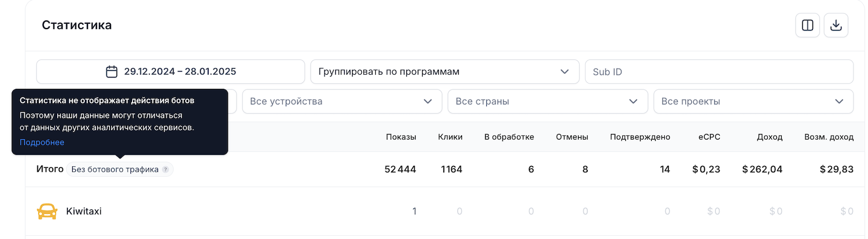Focus the Sub ID input field
Viewport: 868px width, 239px height.
click(x=719, y=72)
